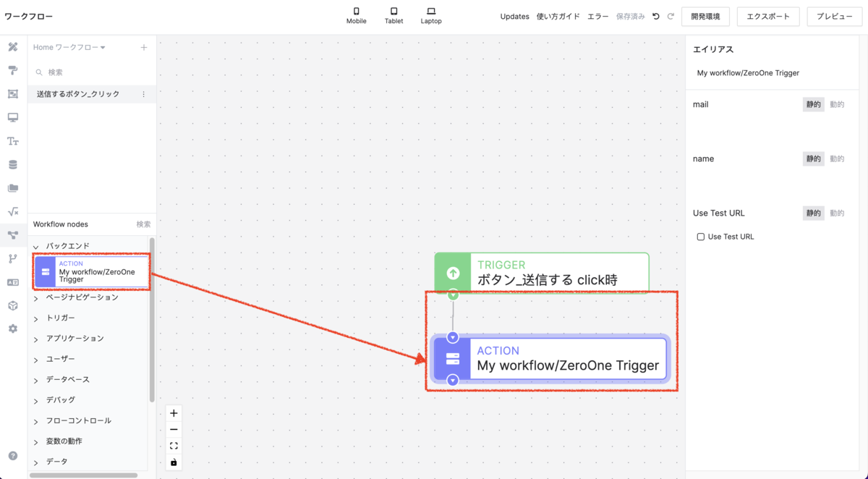
Task: Click the redo arrow icon
Action: tap(671, 16)
